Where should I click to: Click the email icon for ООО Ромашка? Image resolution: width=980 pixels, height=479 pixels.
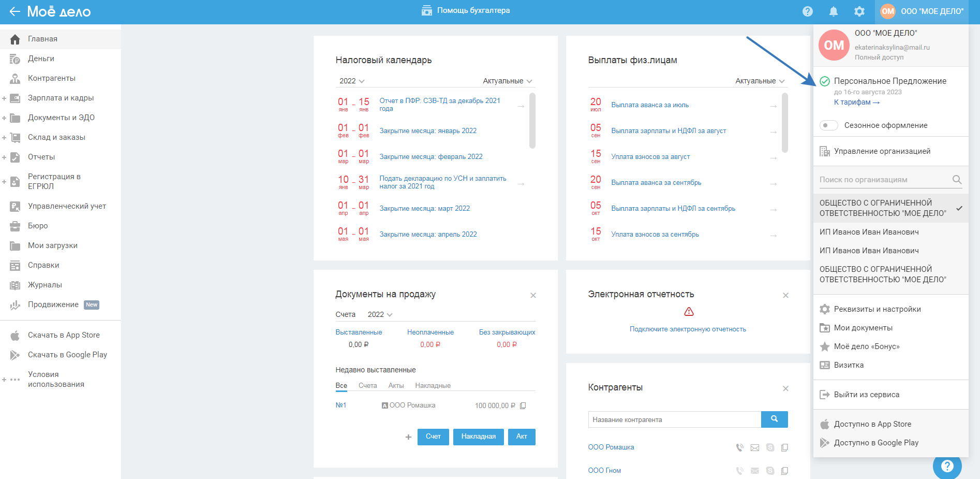(x=755, y=447)
